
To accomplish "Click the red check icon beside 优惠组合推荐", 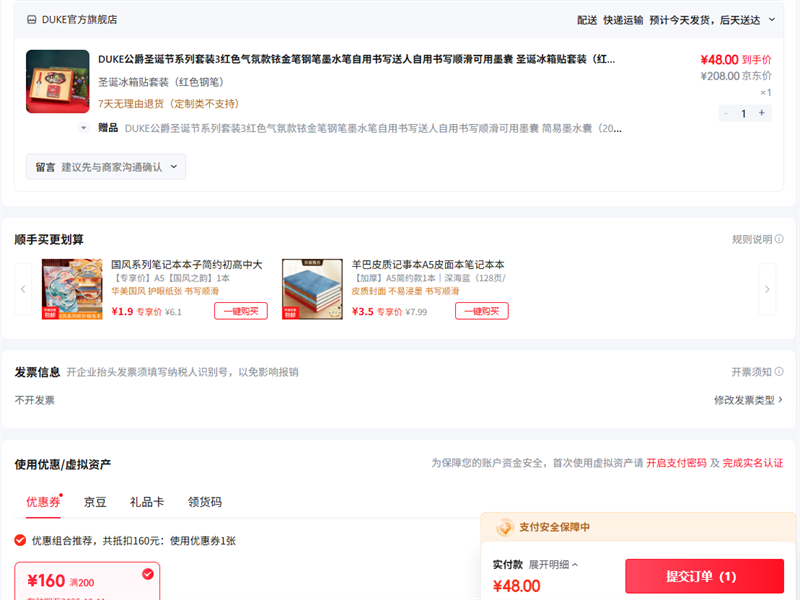I will tap(21, 540).
